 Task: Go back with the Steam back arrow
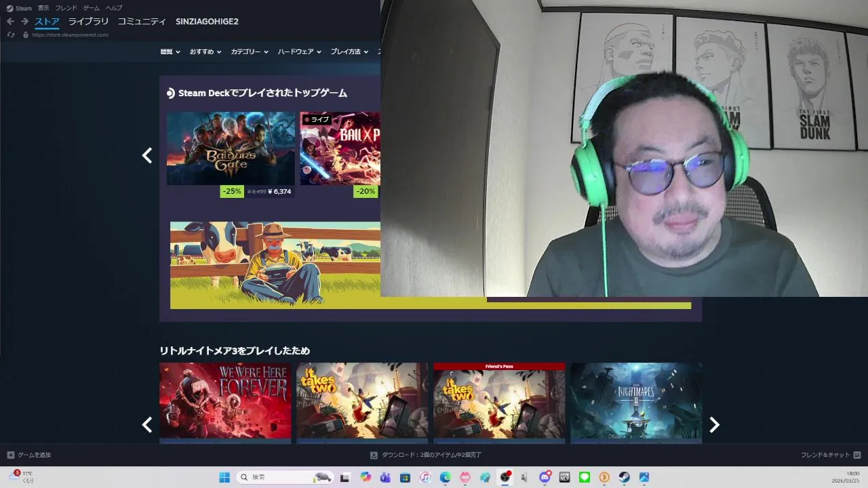[10, 22]
